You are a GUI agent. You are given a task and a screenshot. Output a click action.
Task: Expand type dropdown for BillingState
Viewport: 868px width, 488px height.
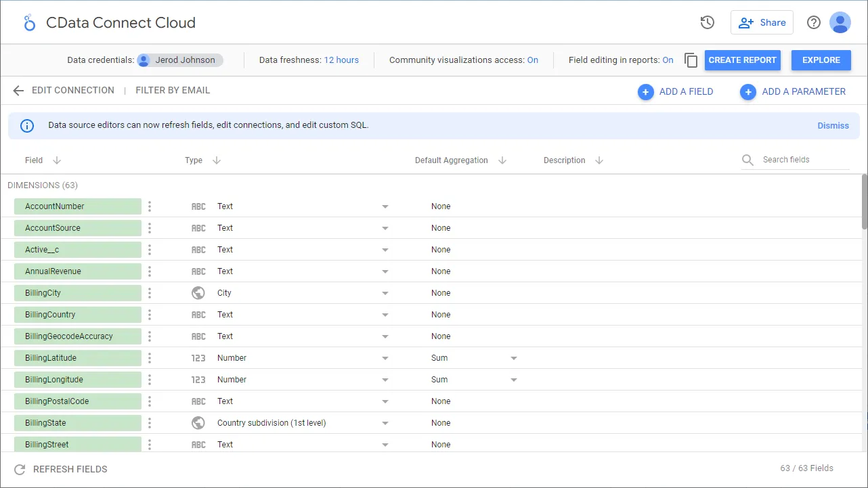coord(385,423)
